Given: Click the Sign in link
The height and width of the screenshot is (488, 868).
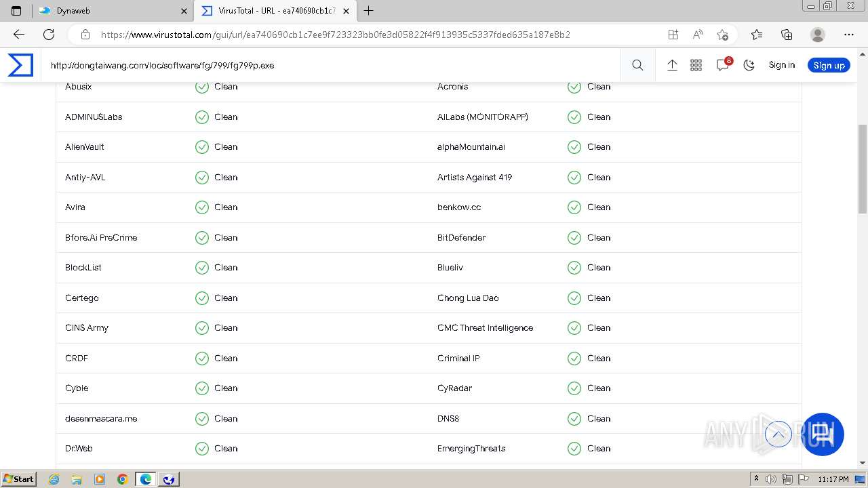Looking at the screenshot, I should pyautogui.click(x=782, y=65).
